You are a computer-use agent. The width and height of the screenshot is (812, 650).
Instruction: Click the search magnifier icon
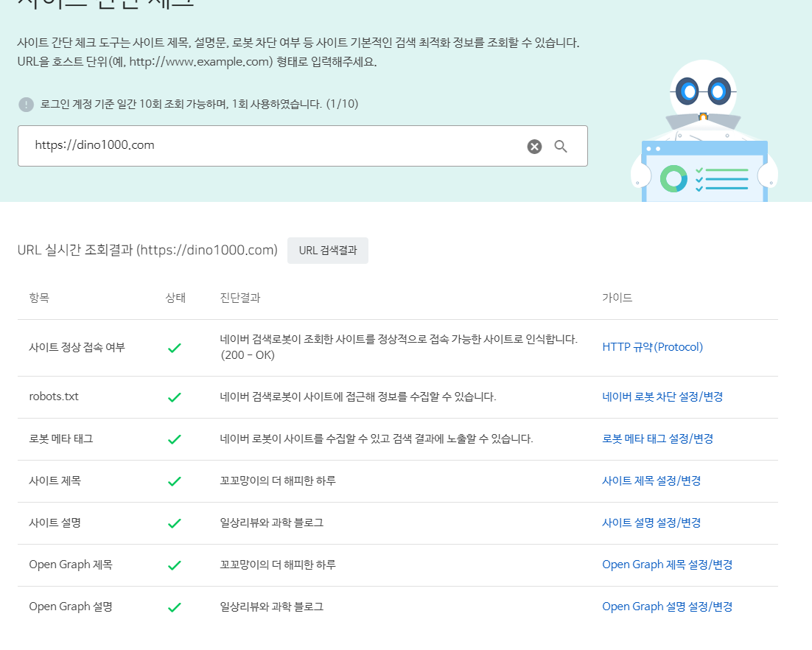(x=561, y=146)
